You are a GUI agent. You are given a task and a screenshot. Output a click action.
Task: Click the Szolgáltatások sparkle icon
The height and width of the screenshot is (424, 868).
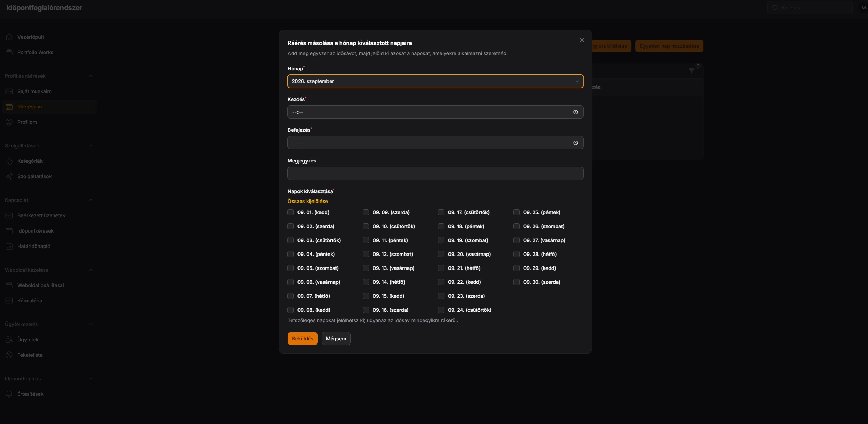tap(9, 176)
